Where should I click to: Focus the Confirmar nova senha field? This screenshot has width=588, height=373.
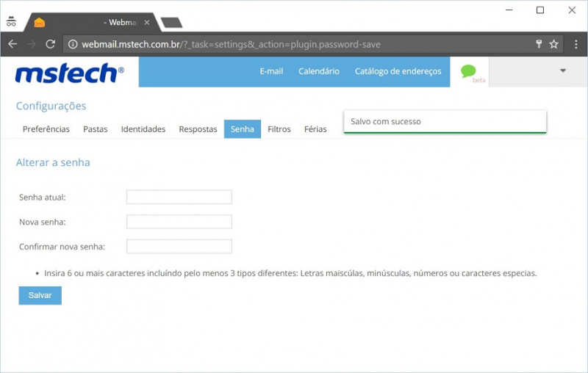click(179, 247)
